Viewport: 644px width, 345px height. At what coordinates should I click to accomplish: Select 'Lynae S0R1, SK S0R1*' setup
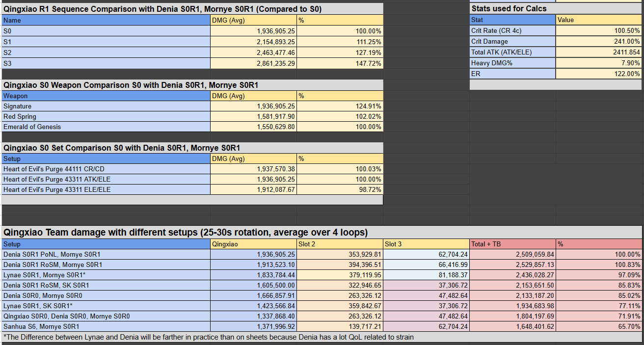pyautogui.click(x=106, y=306)
